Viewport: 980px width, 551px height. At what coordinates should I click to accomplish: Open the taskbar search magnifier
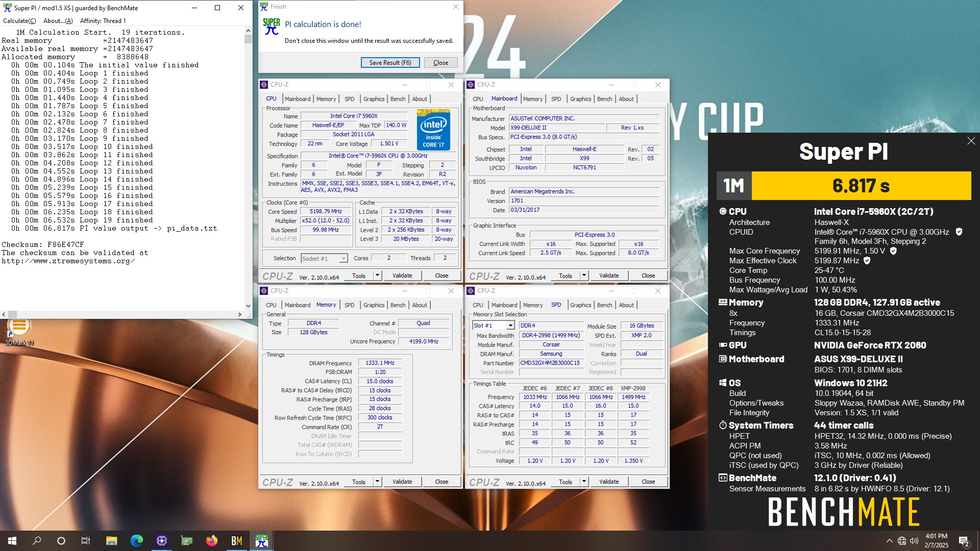click(37, 541)
